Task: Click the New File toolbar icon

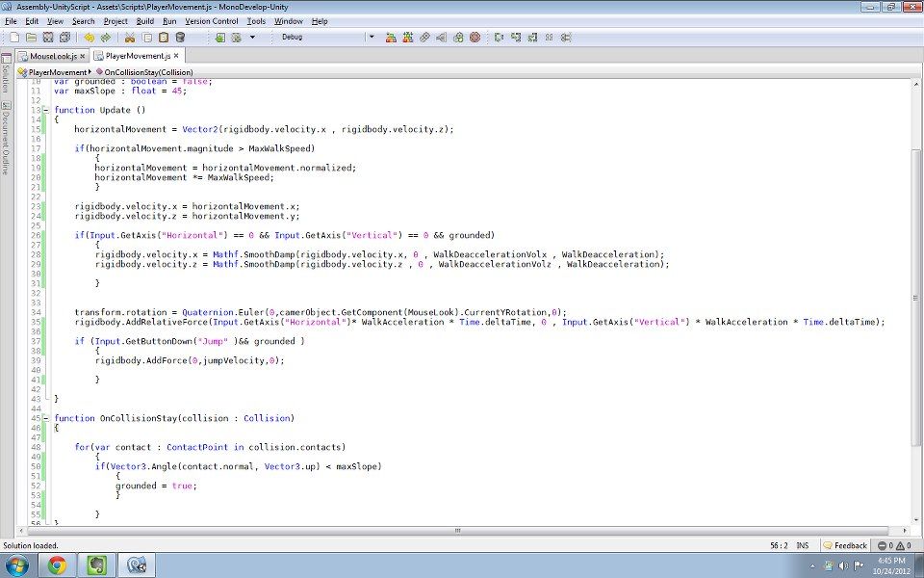Action: pyautogui.click(x=14, y=38)
